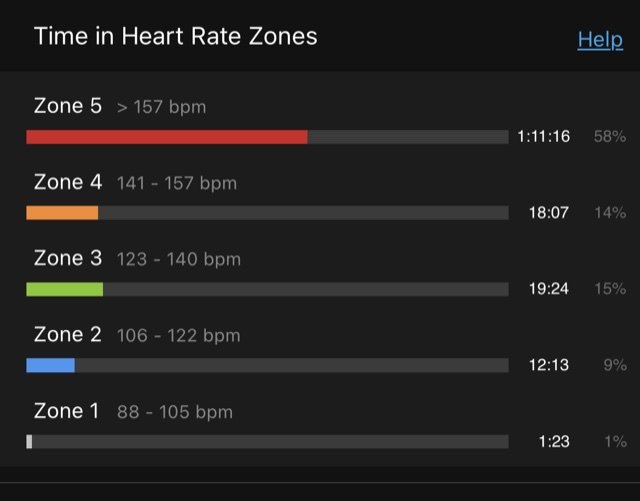Select the gray Zone 1 bar

29,441
